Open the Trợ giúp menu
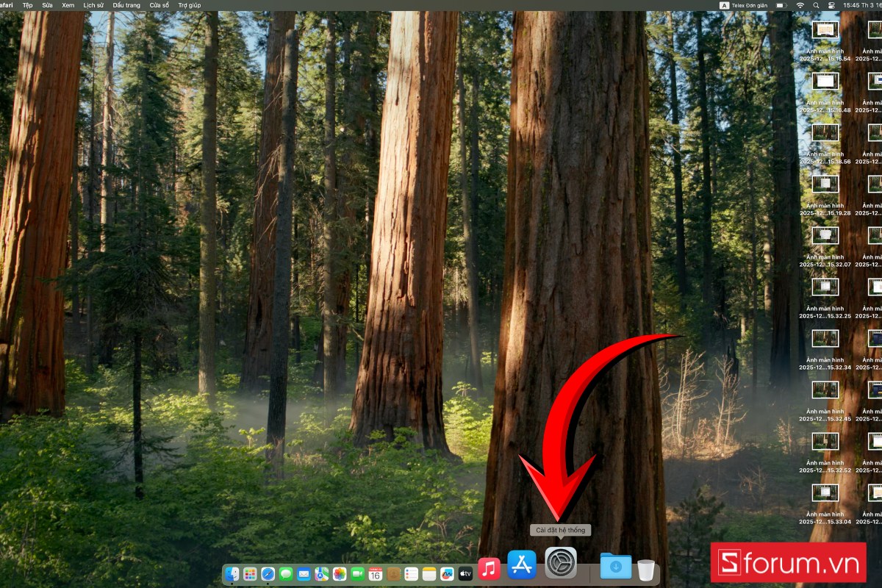Image resolution: width=882 pixels, height=588 pixels. [x=190, y=5]
